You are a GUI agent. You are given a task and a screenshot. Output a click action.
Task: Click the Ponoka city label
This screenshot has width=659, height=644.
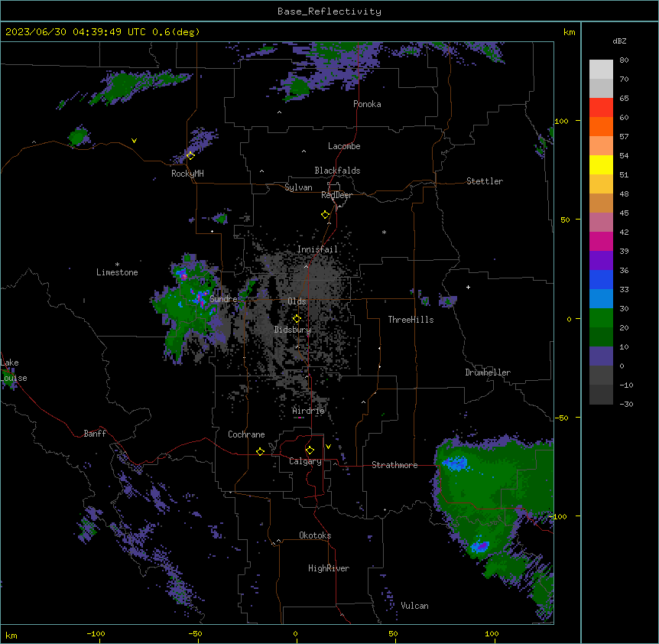(367, 104)
